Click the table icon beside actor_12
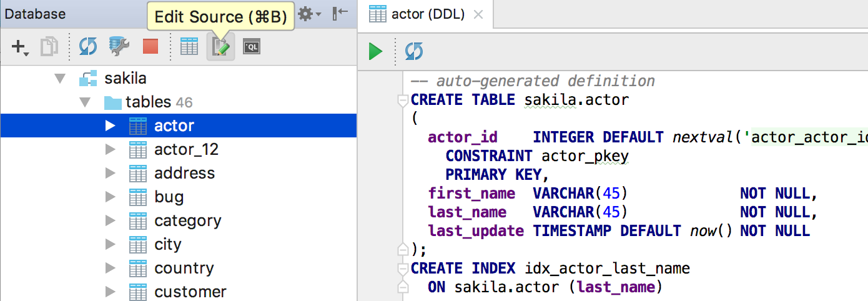The image size is (868, 301). click(137, 150)
